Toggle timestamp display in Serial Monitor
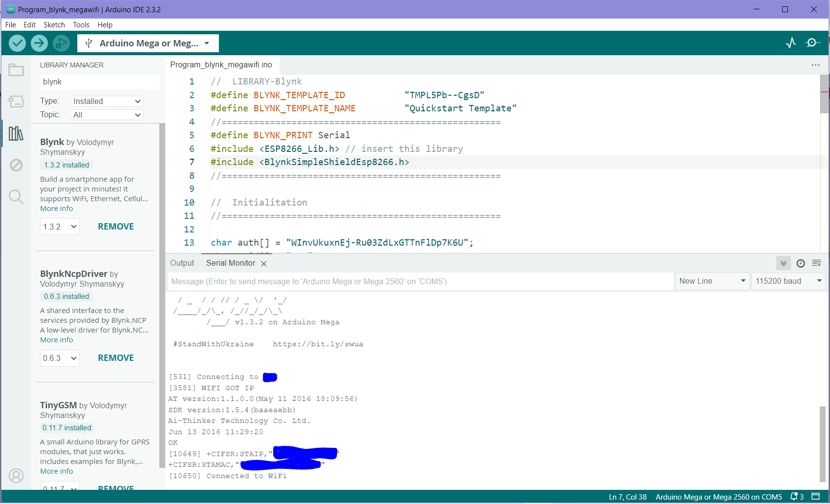Image resolution: width=830 pixels, height=504 pixels. click(x=801, y=263)
